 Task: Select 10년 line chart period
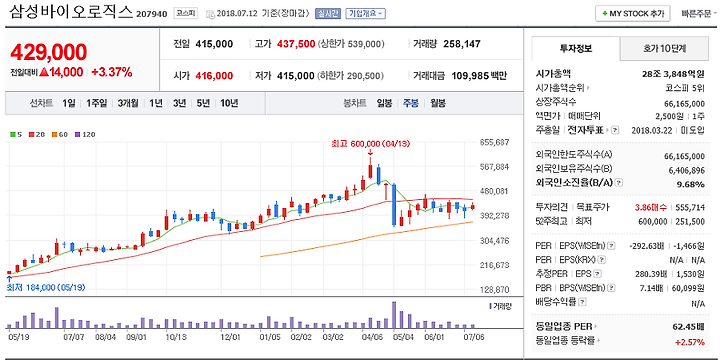tap(229, 103)
